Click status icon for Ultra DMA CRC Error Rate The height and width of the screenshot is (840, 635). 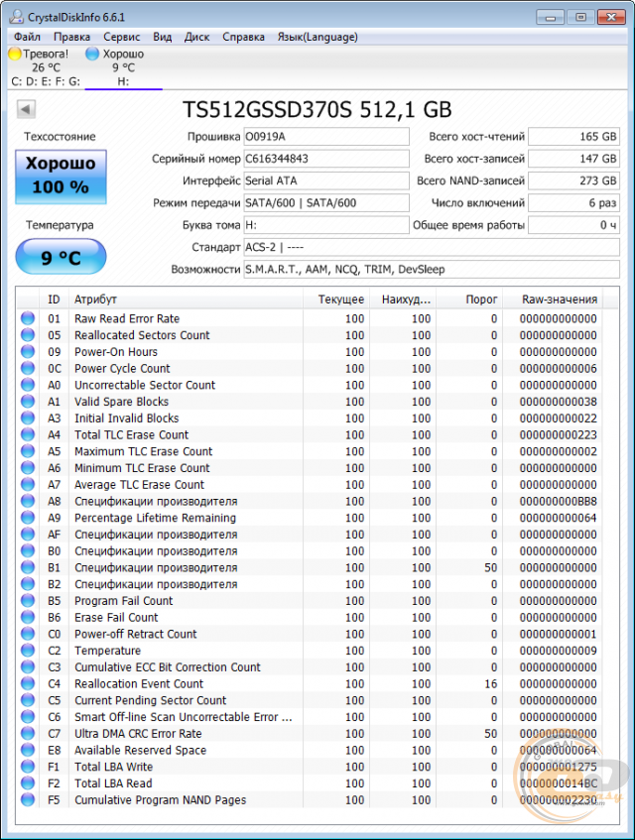28,734
